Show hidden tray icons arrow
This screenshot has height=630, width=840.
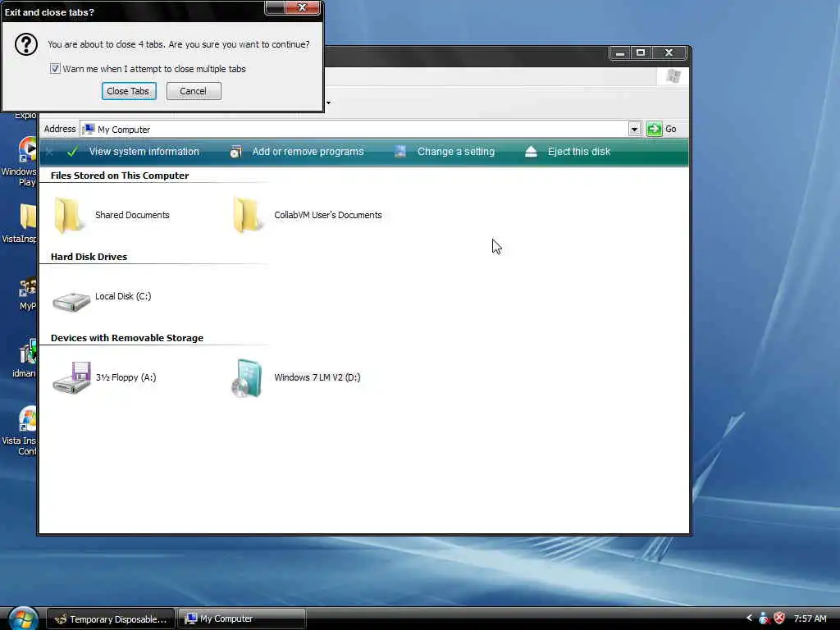click(749, 619)
